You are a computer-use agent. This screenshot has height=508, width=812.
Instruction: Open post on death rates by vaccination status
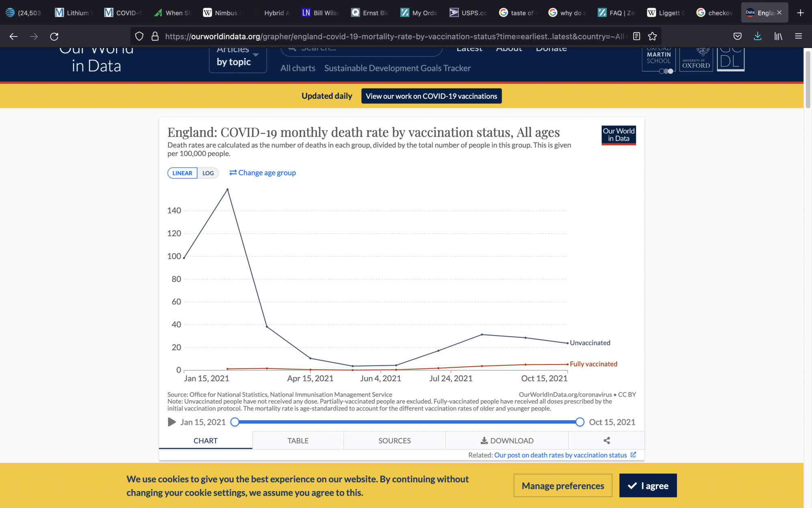tap(560, 455)
